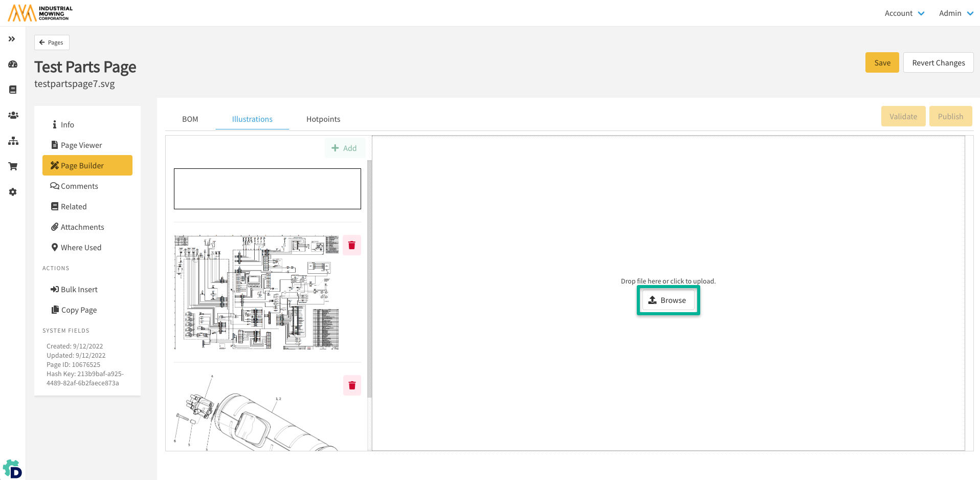Image resolution: width=980 pixels, height=480 pixels.
Task: Expand the Account dropdown
Action: click(904, 13)
